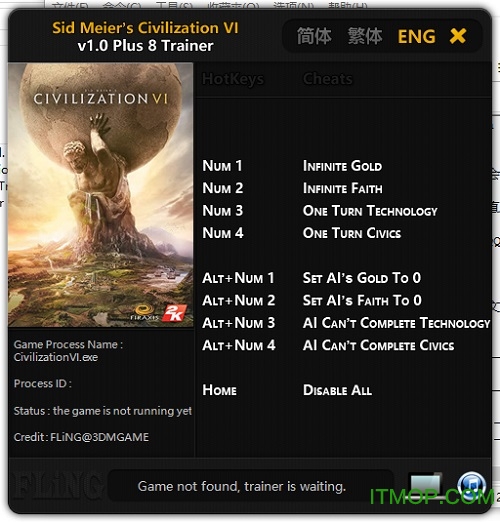Image resolution: width=500 pixels, height=522 pixels.
Task: Click the blue music note icon
Action: [x=471, y=486]
